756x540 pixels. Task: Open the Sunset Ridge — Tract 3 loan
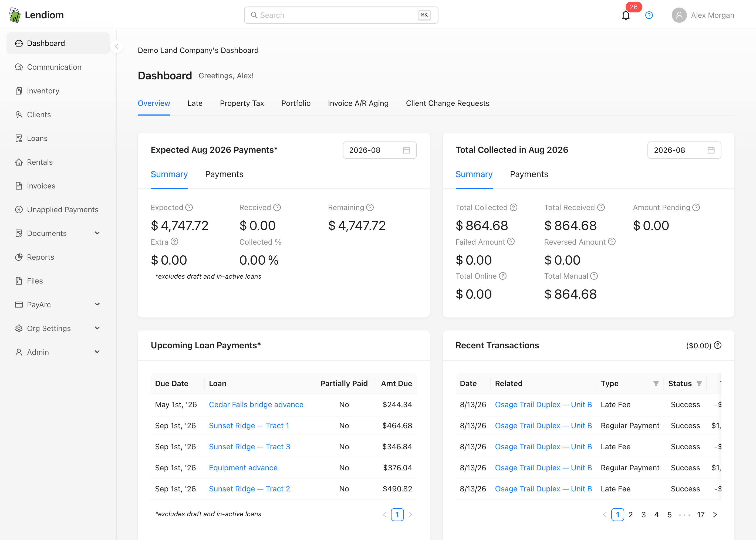coord(249,447)
